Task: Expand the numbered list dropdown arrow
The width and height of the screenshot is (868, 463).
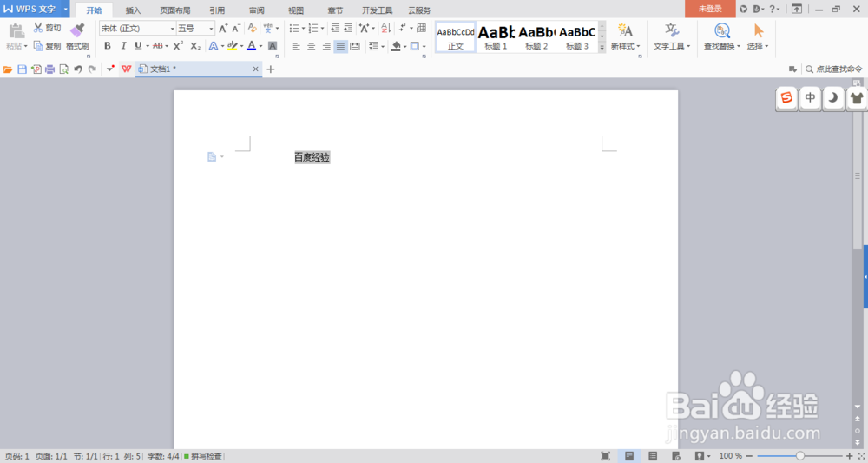Action: [322, 29]
